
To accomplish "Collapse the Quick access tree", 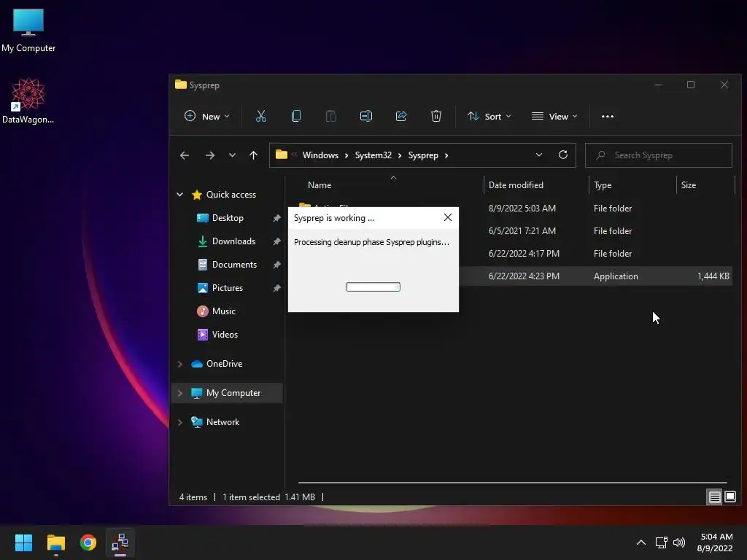I will pyautogui.click(x=179, y=194).
